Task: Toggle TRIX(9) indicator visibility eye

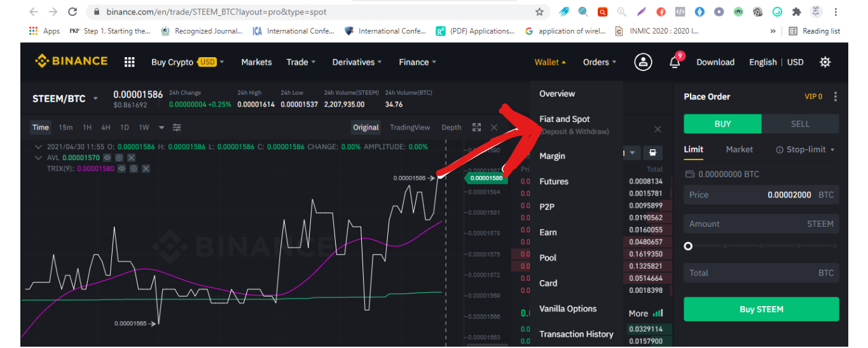Action: (121, 168)
